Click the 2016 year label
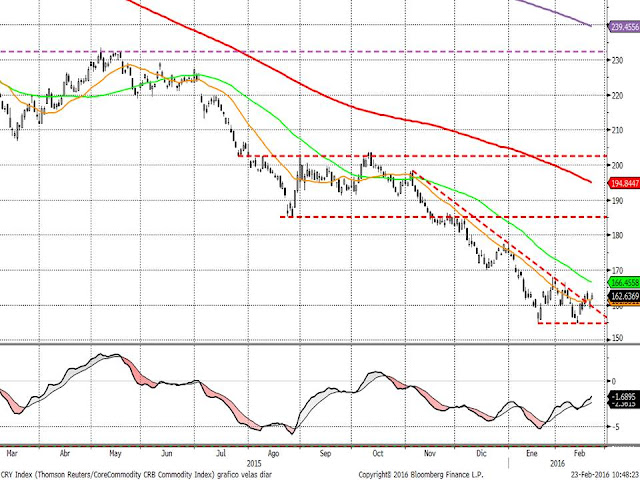 (x=558, y=464)
